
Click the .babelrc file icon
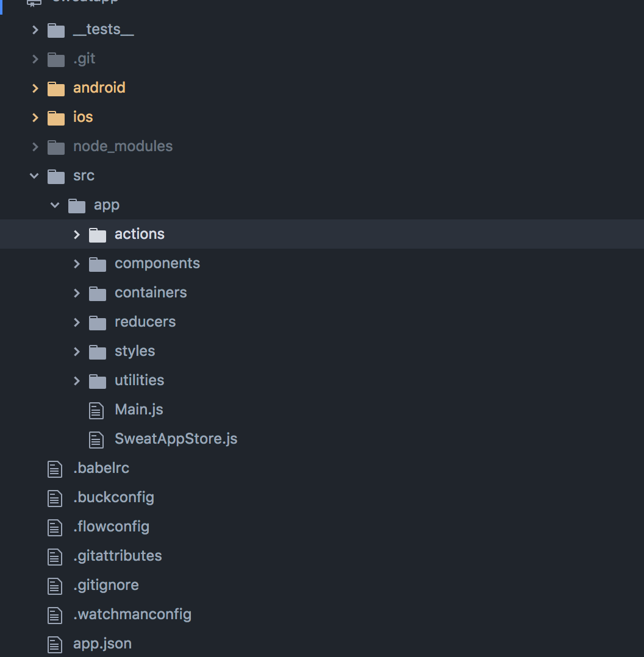tap(54, 468)
